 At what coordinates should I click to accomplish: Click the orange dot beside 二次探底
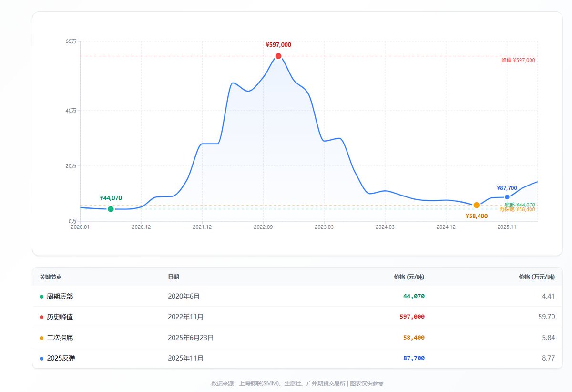pos(41,337)
